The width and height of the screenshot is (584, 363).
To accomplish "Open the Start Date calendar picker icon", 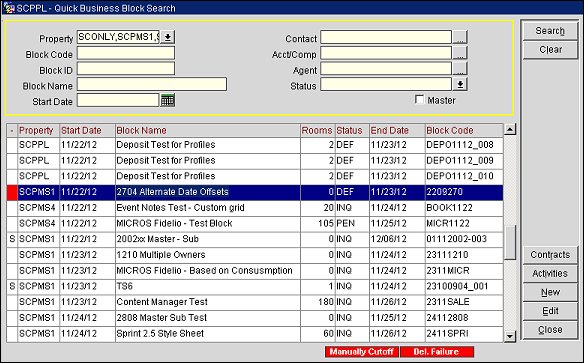I will click(x=168, y=101).
